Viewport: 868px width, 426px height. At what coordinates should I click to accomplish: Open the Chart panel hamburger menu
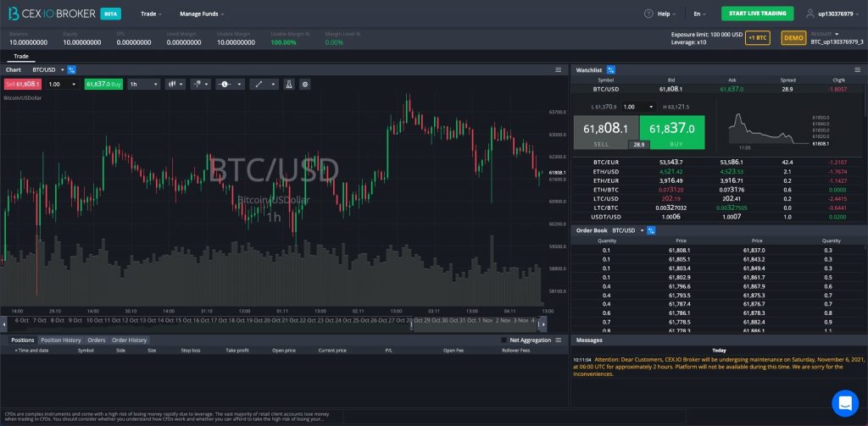point(559,69)
